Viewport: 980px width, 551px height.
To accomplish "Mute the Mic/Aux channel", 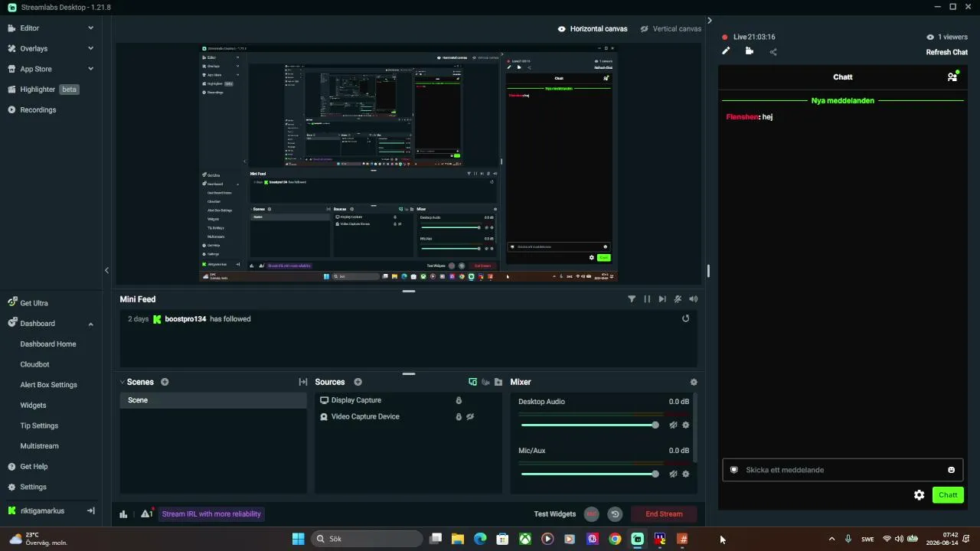I will tap(674, 474).
